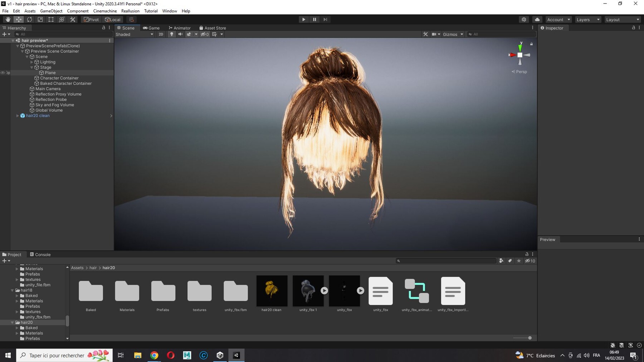Expand the Lighting hierarchy node

[32, 62]
